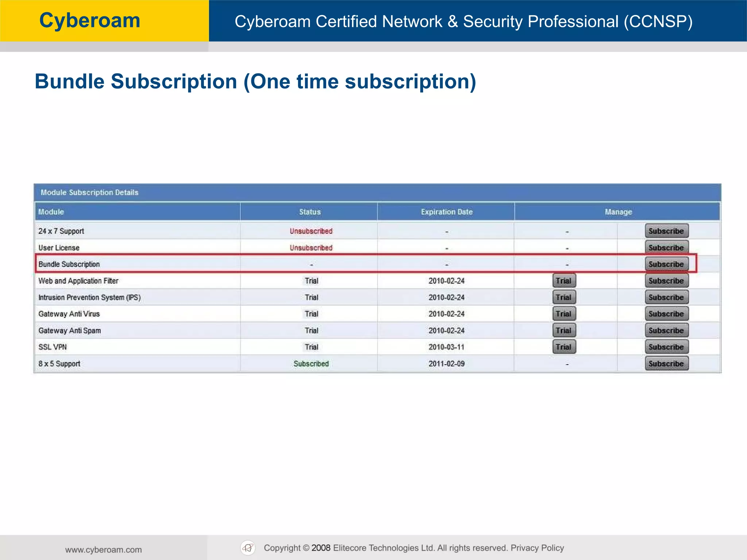This screenshot has width=747, height=560.
Task: Click Subscribed status of 8 x 5 Support
Action: point(311,364)
